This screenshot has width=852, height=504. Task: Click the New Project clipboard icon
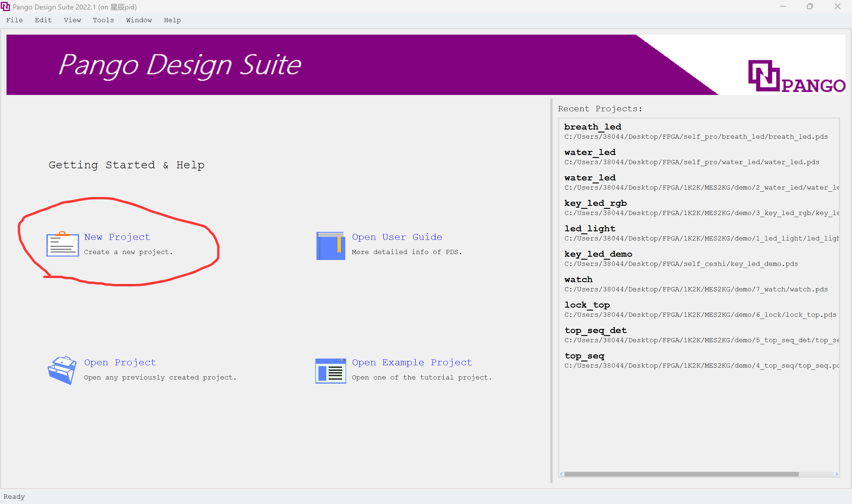[x=62, y=244]
